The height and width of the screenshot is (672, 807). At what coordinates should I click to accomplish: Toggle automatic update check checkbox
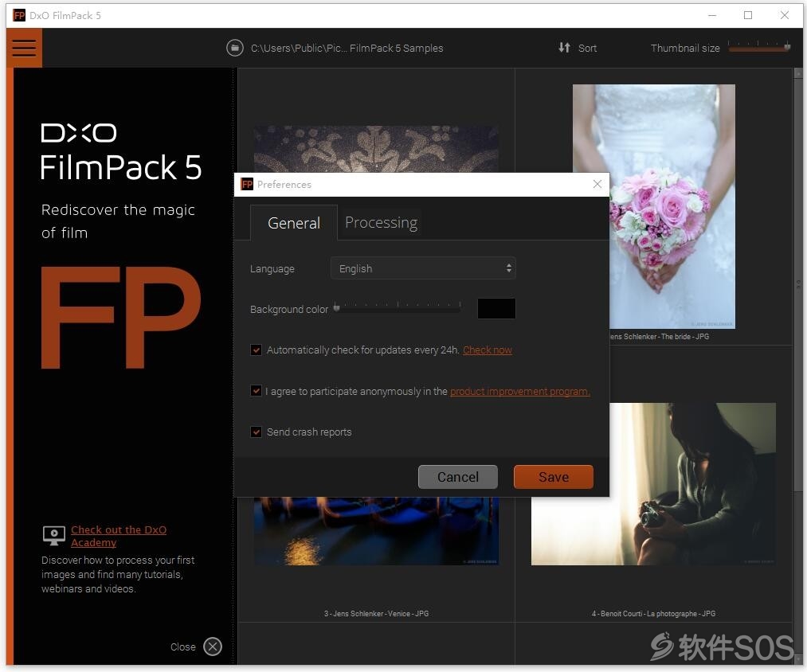pos(256,350)
